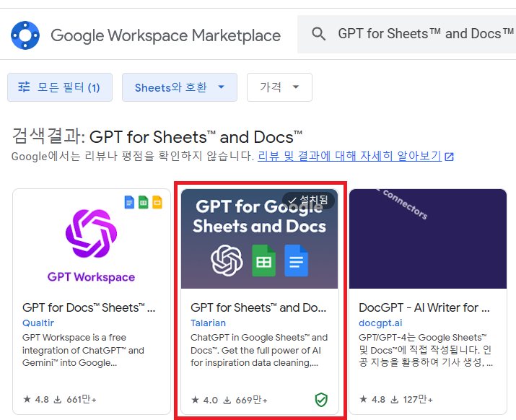Click the Sheets icon on GPT Workspace card
The image size is (516, 420).
[x=143, y=202]
